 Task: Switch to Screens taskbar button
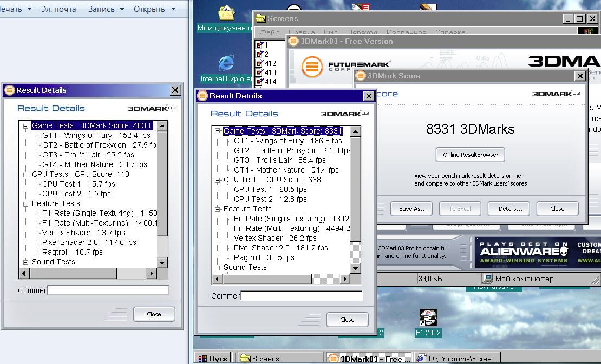click(280, 358)
